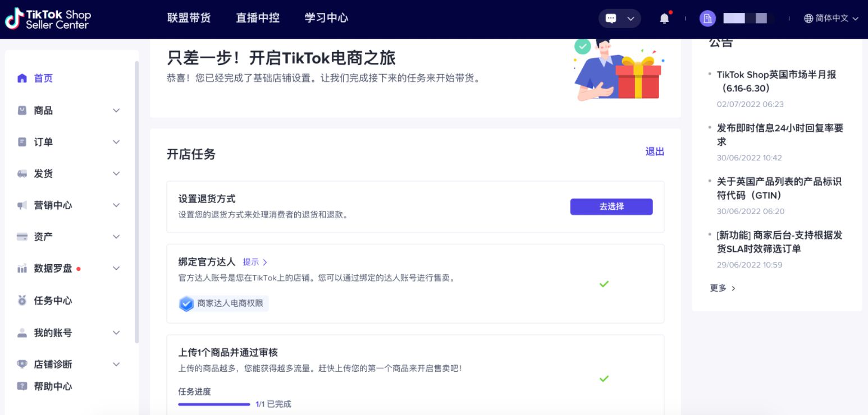The image size is (868, 415).
Task: Open announcement 关于英国产品列表的产品标识符代码
Action: [779, 188]
